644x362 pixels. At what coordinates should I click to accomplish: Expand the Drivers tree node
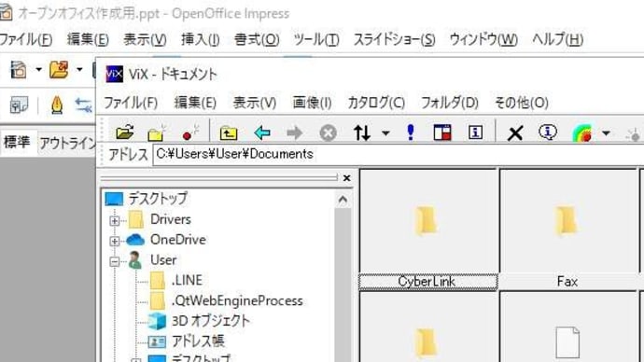115,220
